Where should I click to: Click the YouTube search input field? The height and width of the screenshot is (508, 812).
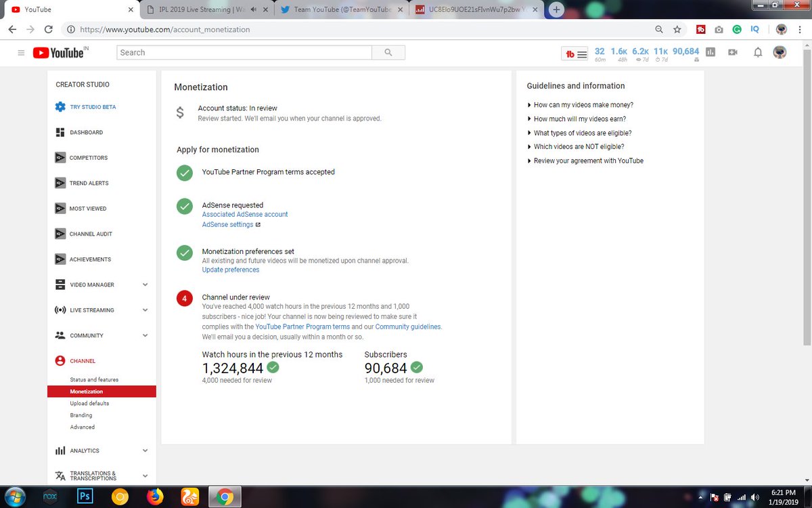244,53
